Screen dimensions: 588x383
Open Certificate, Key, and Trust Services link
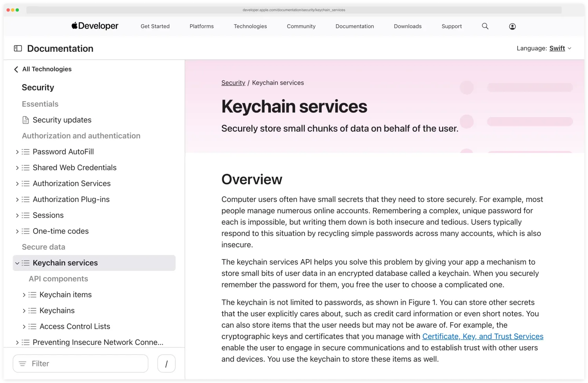(x=483, y=336)
